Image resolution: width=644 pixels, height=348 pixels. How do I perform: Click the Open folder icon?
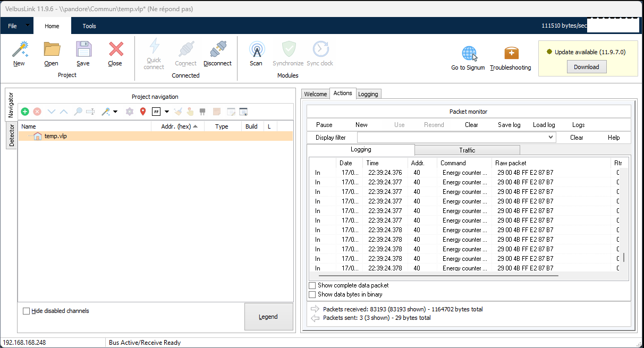tap(52, 50)
